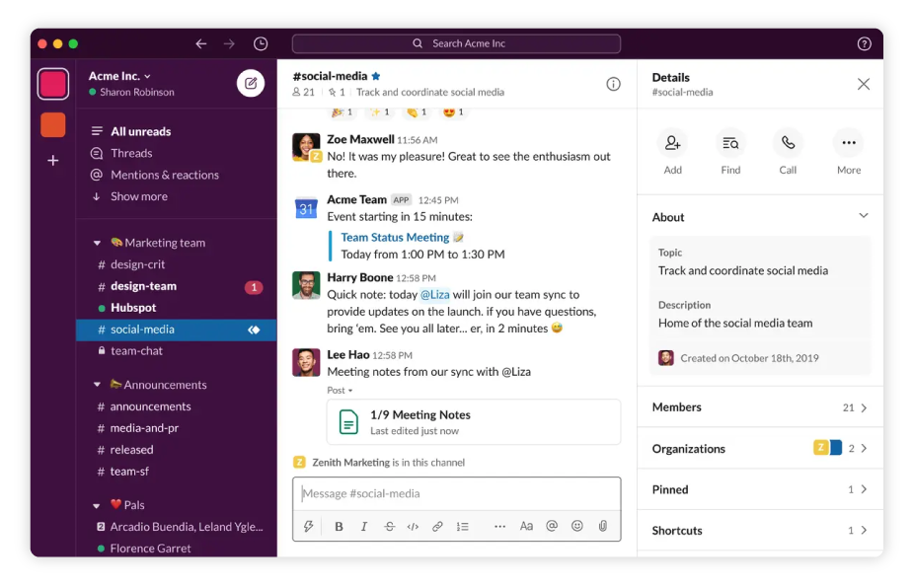
Task: Expand the Members row
Action: [x=760, y=406]
